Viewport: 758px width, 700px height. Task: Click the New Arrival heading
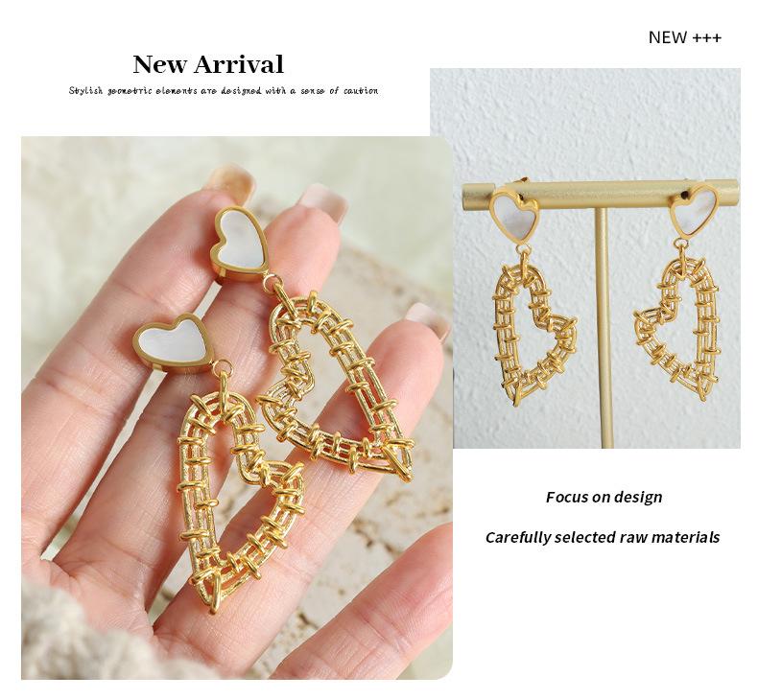click(208, 65)
